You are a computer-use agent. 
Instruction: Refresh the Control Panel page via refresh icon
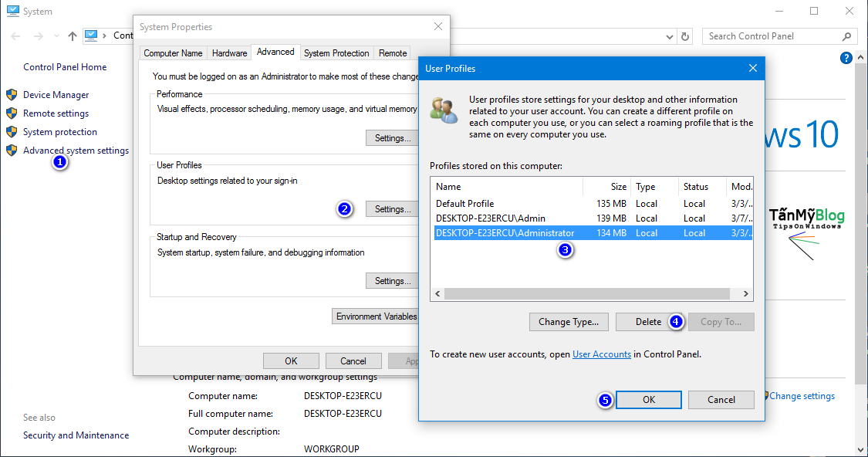coord(685,36)
